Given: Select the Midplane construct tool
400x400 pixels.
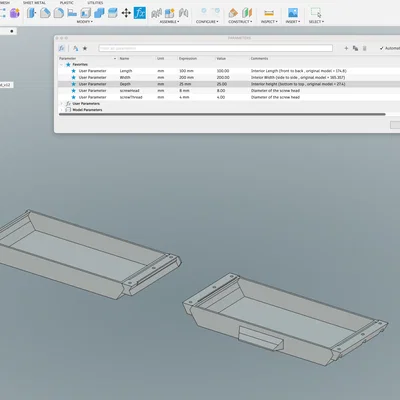Looking at the screenshot, I should [x=247, y=13].
